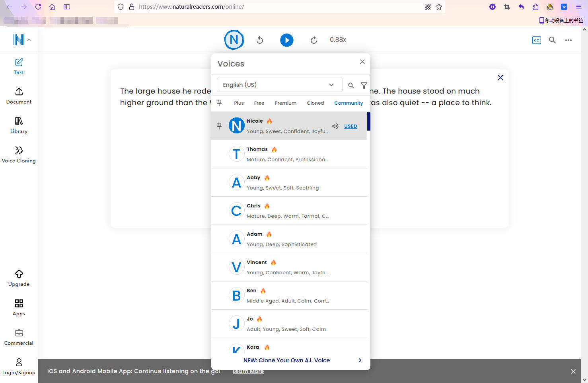The width and height of the screenshot is (588, 383).
Task: Open the Learn More link in banner
Action: (248, 371)
